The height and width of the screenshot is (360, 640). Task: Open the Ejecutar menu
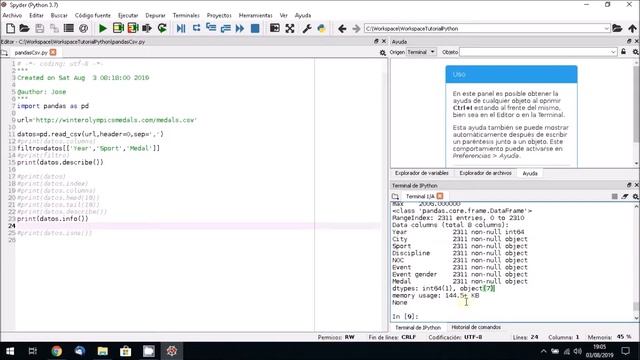pos(128,15)
